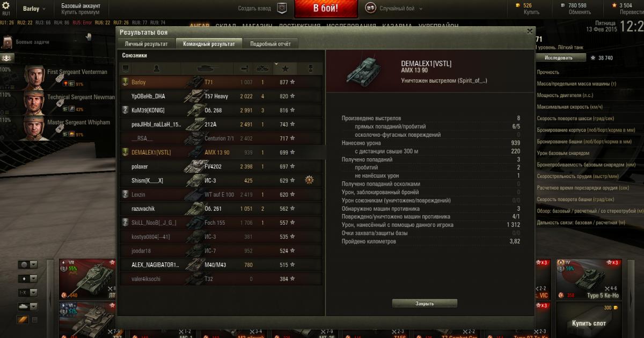Image resolution: width=644 pixels, height=338 pixels.
Task: Expand the Случайный бой battle type dropdown
Action: 394,9
